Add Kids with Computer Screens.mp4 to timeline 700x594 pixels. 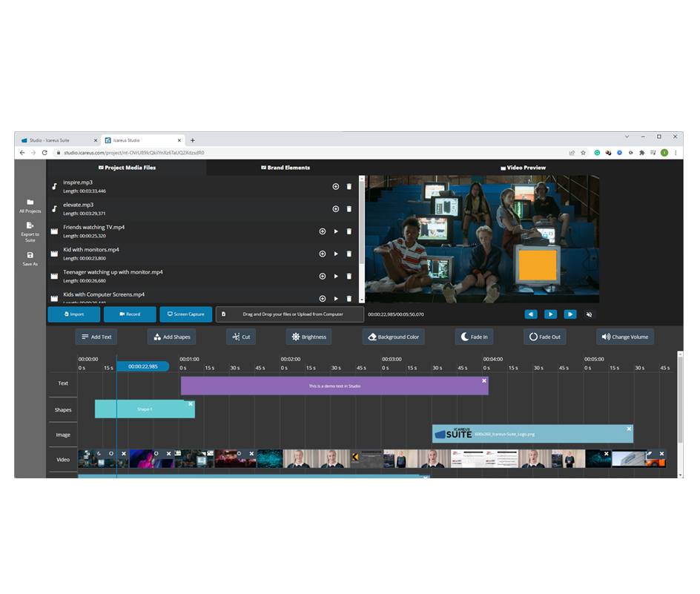click(323, 298)
